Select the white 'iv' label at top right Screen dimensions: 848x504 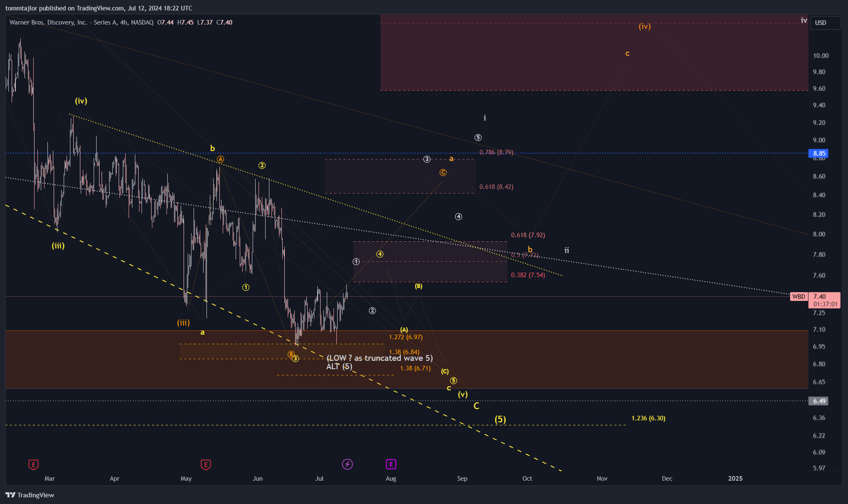[x=804, y=20]
